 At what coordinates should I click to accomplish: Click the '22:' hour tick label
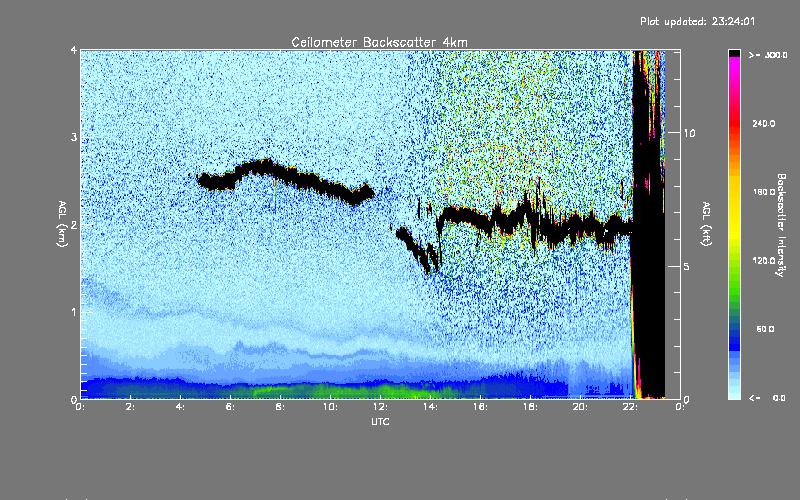point(630,407)
